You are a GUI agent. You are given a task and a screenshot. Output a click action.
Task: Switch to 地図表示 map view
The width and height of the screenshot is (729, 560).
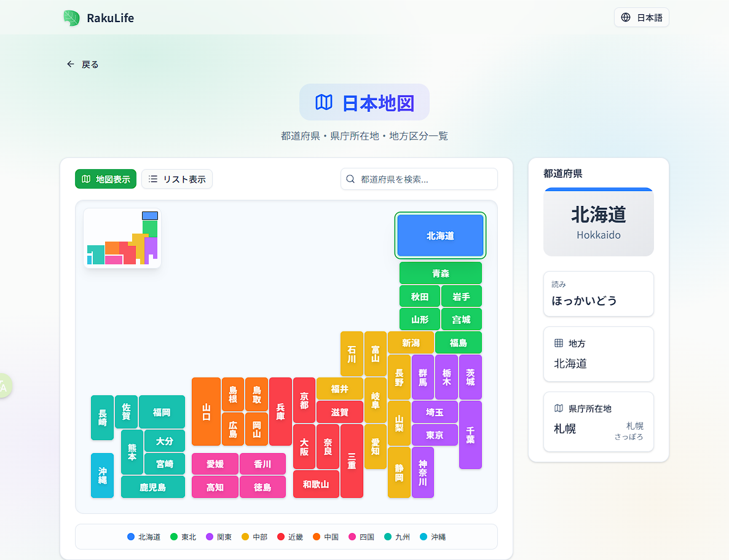[106, 179]
